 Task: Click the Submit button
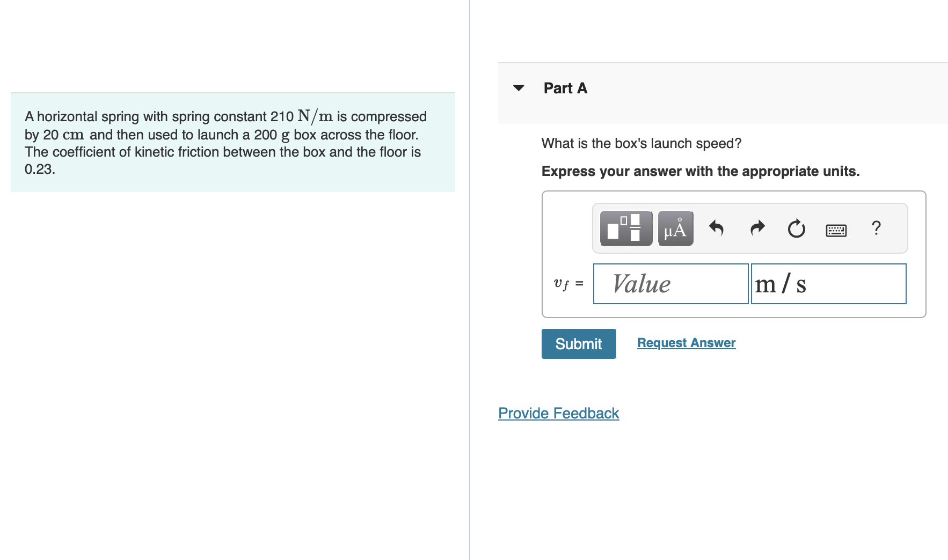coord(578,343)
